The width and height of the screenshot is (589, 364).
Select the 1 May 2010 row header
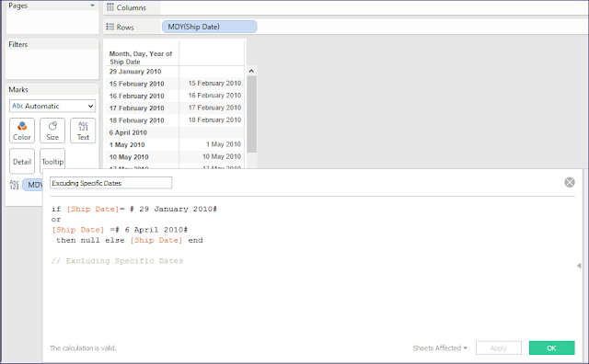[127, 145]
